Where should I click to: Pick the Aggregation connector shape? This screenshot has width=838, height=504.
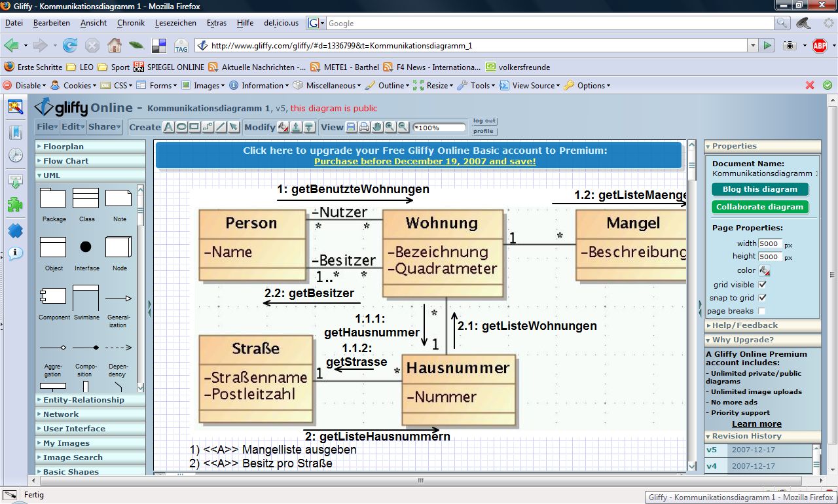pyautogui.click(x=53, y=348)
